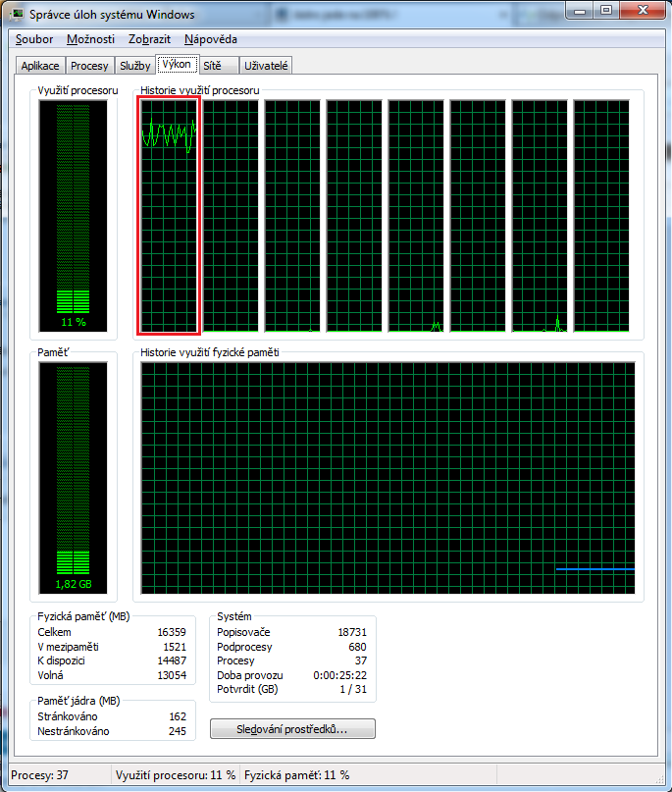This screenshot has height=792, width=672.
Task: Click the second CPU core history graph
Action: click(231, 216)
